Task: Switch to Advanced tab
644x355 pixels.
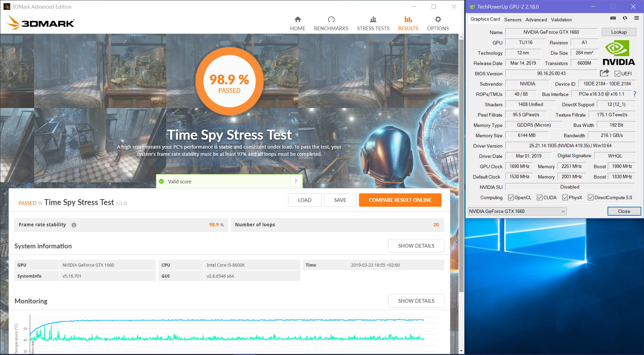Action: point(536,20)
